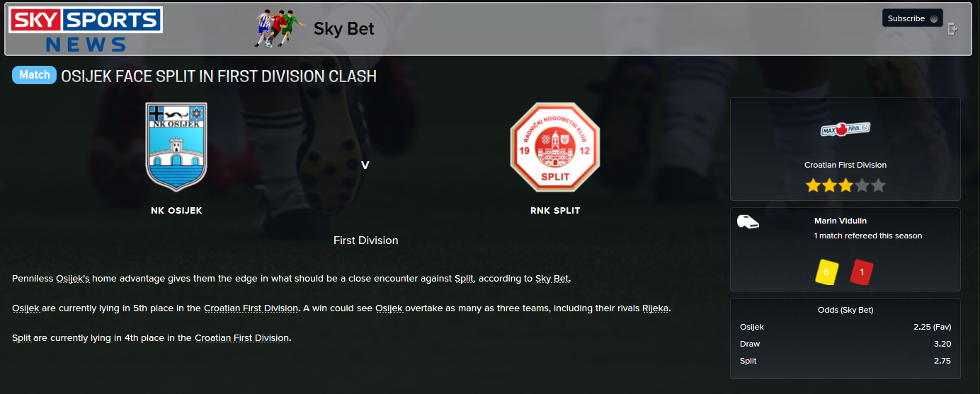Click the Sky Bet footballers icon
The width and height of the screenshot is (980, 394).
click(x=274, y=29)
